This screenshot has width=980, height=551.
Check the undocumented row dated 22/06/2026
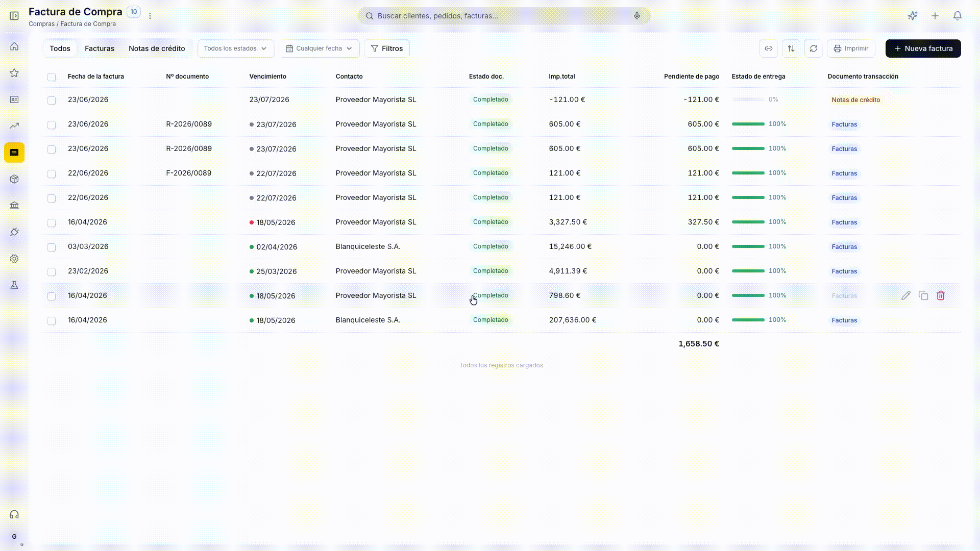tap(52, 198)
